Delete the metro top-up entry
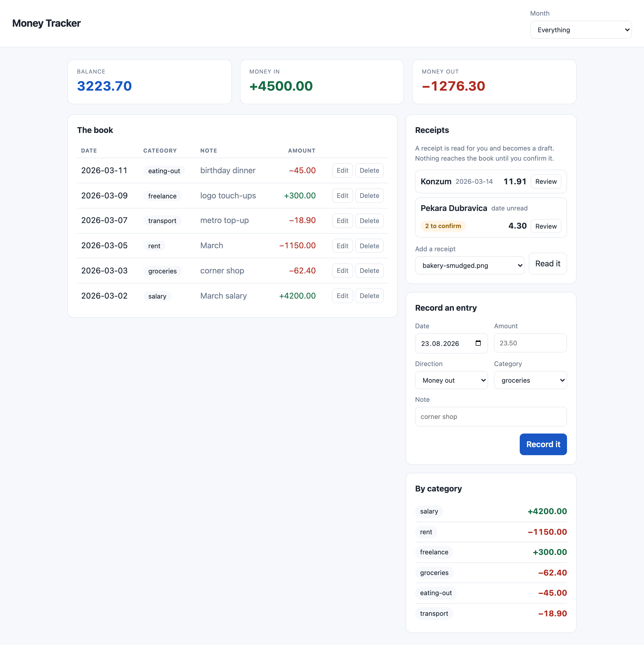Image resolution: width=644 pixels, height=645 pixels. pyautogui.click(x=369, y=221)
